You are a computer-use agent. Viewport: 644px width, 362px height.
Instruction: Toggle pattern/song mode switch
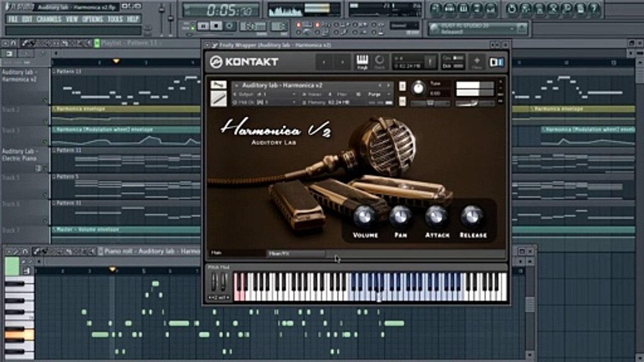[x=192, y=26]
